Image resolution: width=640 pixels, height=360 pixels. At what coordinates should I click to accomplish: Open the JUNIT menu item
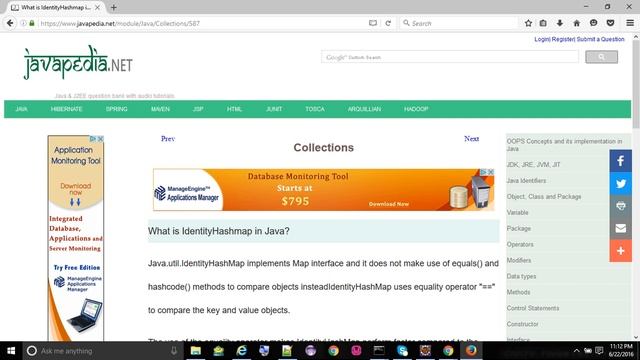[x=274, y=109]
